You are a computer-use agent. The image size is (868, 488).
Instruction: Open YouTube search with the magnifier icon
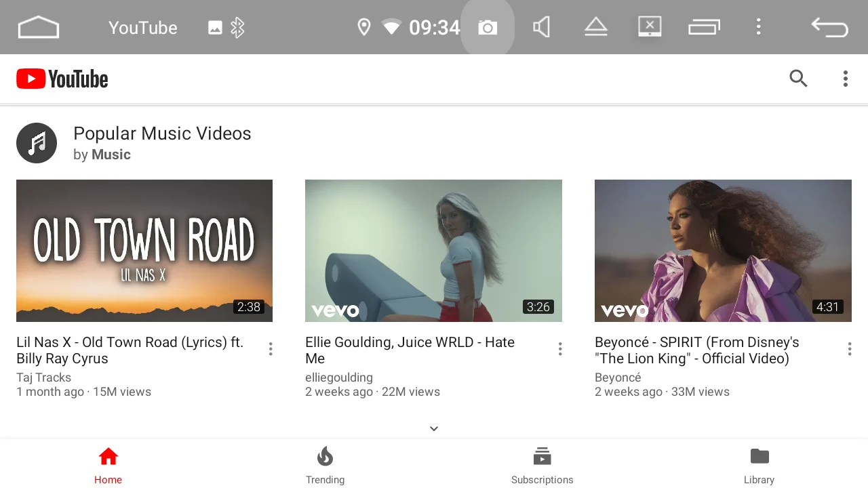tap(798, 79)
